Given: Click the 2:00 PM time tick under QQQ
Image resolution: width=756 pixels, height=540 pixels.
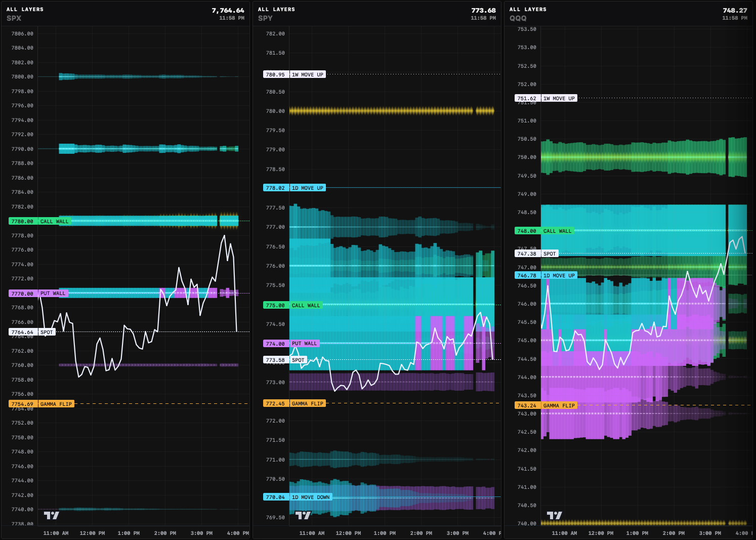Looking at the screenshot, I should (674, 533).
